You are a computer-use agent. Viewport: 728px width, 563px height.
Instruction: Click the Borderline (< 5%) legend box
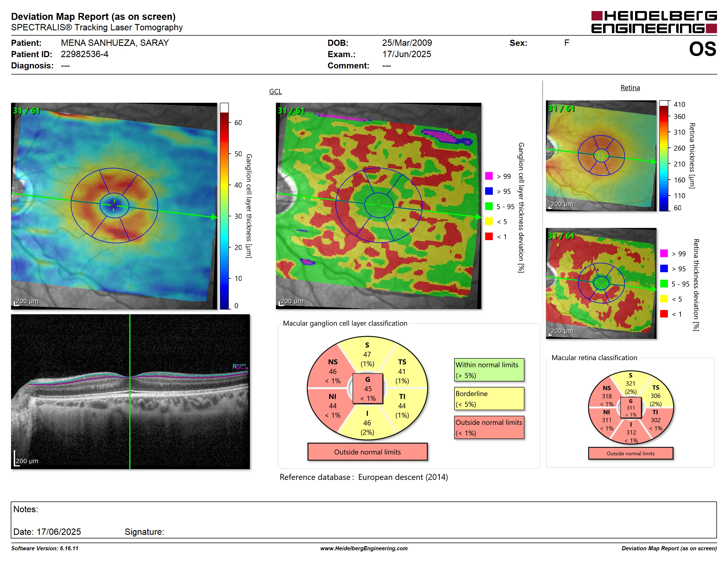click(x=489, y=399)
